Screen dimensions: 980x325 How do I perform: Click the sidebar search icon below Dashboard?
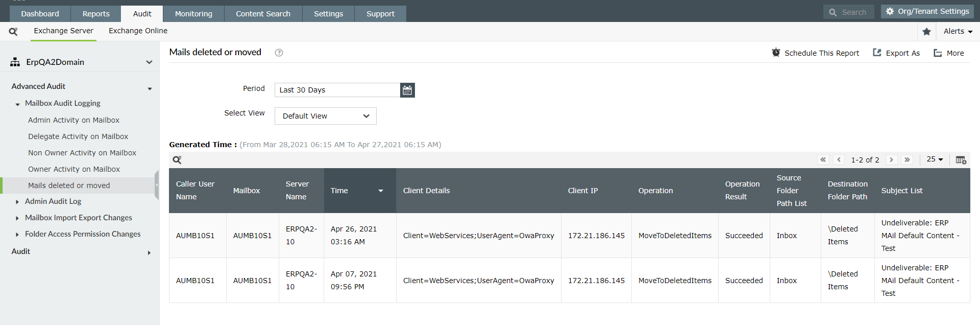click(13, 31)
